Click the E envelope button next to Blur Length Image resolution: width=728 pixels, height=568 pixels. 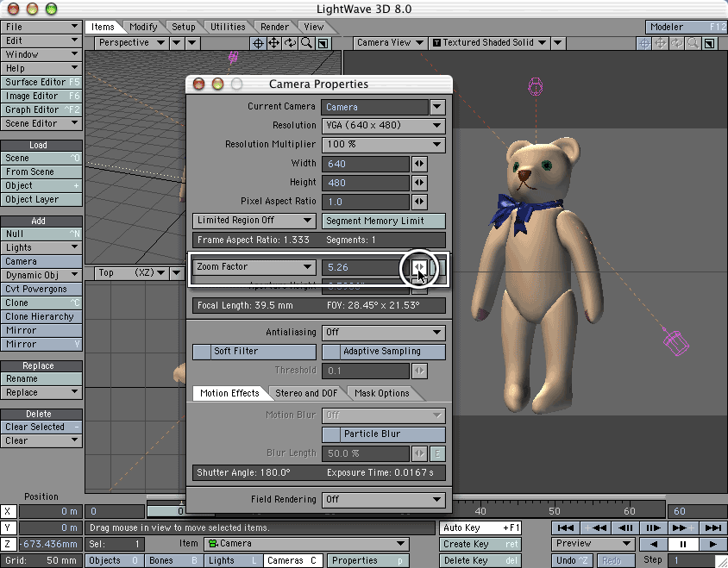click(x=437, y=453)
